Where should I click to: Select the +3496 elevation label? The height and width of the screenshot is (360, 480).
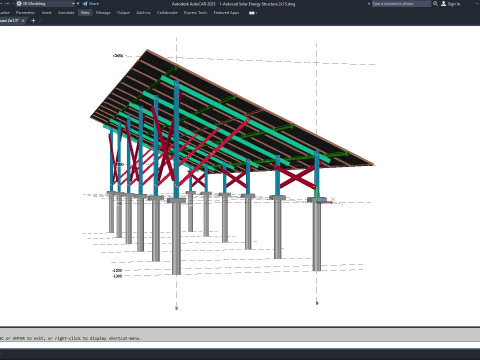[x=118, y=56]
